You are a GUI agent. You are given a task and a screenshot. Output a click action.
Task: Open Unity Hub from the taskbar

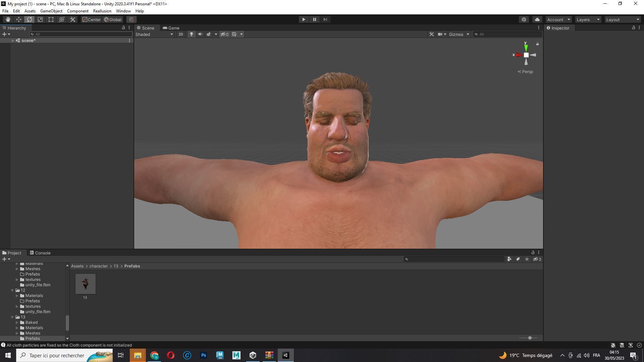pyautogui.click(x=253, y=355)
